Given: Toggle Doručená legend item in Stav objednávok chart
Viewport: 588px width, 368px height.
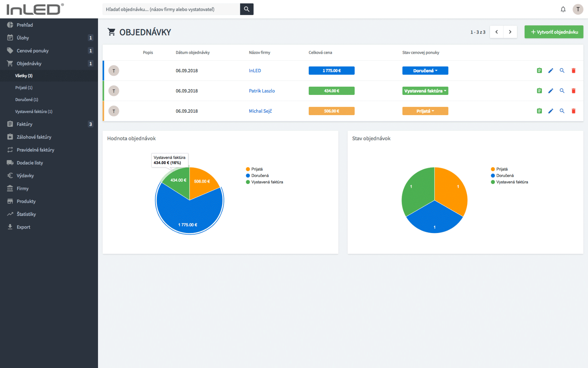Looking at the screenshot, I should click(502, 176).
